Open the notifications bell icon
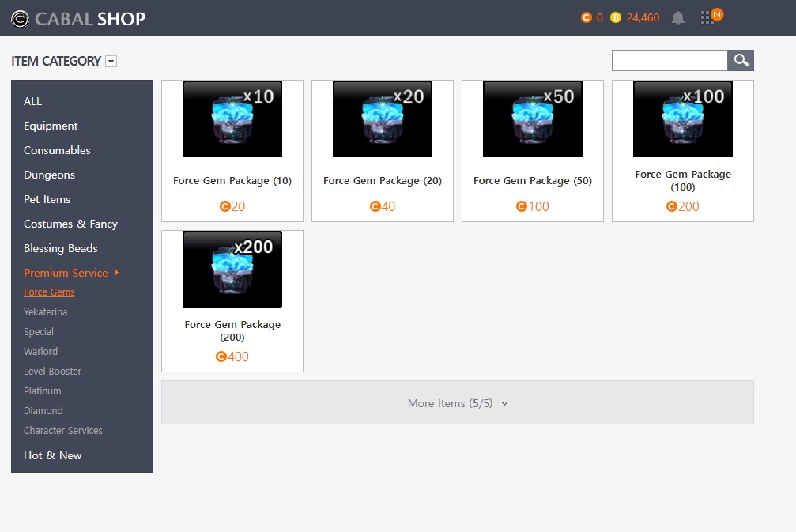Viewport: 796px width, 532px height. 677,17
